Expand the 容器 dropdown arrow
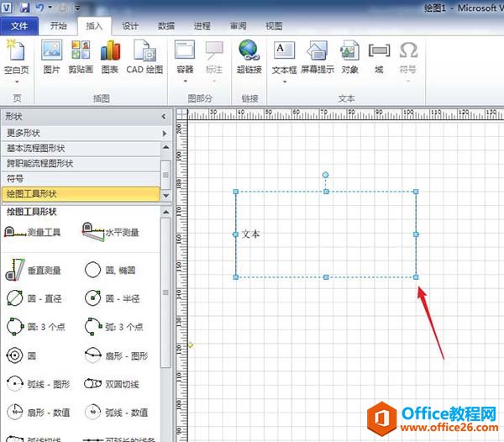The image size is (504, 442). (185, 81)
